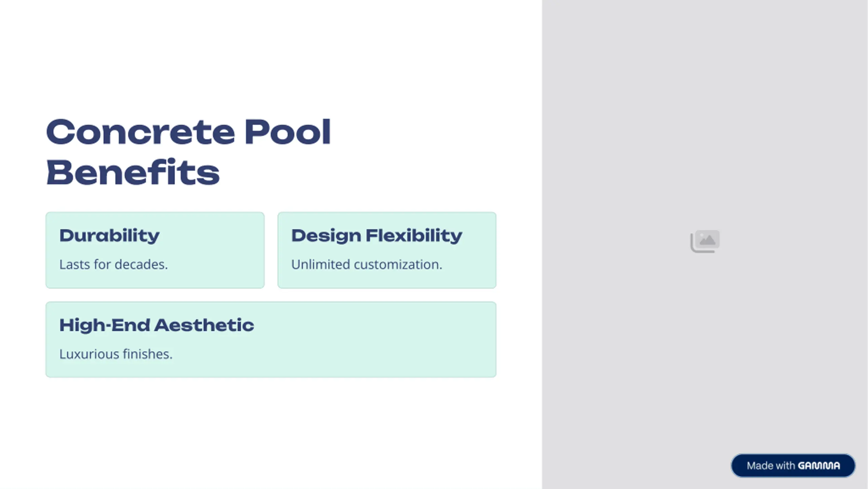Select the "Lasts for decades." text
The height and width of the screenshot is (489, 868).
pos(114,264)
